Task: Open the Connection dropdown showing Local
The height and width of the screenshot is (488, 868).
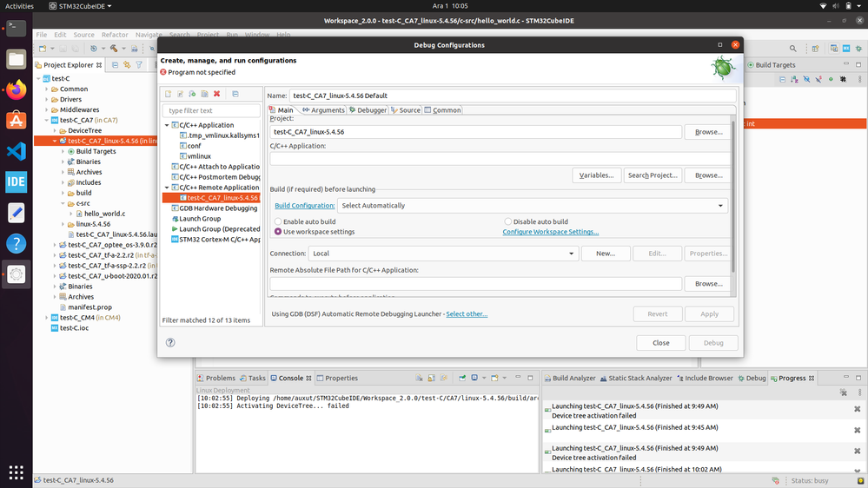Action: tap(443, 254)
